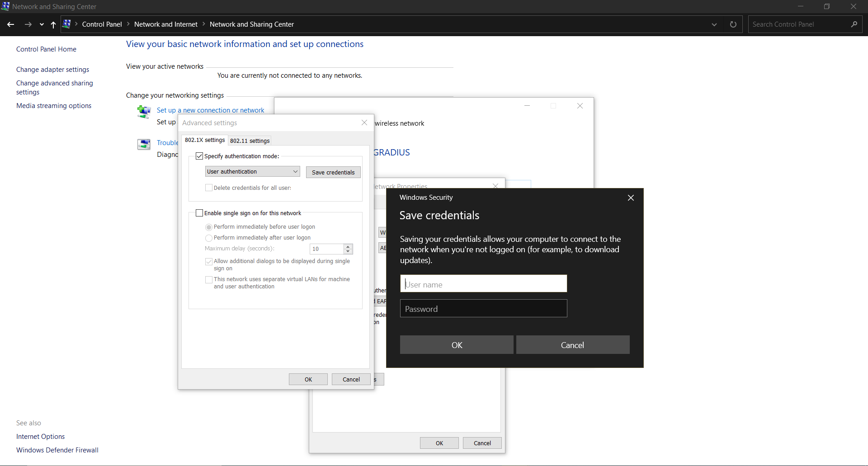Viewport: 868px width, 466px height.
Task: Open Control Panel Home link
Action: point(46,49)
